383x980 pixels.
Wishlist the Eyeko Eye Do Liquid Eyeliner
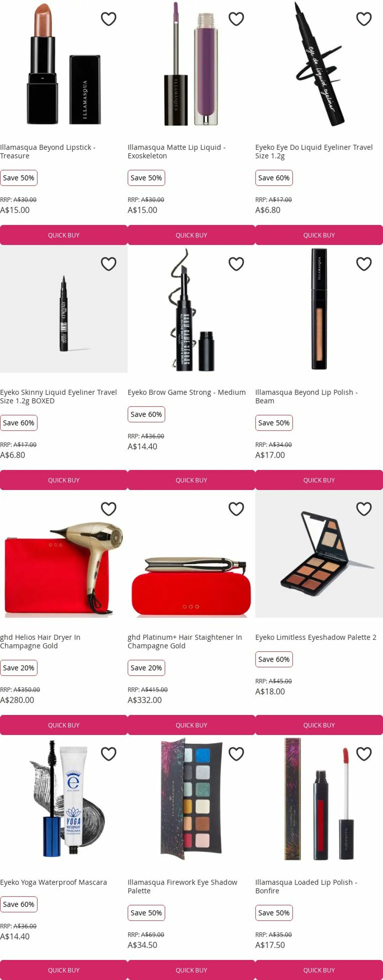click(364, 19)
